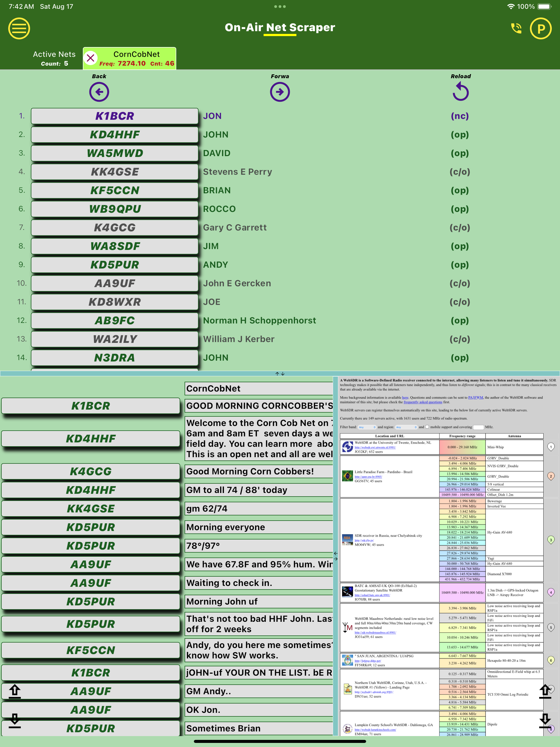Click the (nc) status for K1BCR

pos(460,116)
